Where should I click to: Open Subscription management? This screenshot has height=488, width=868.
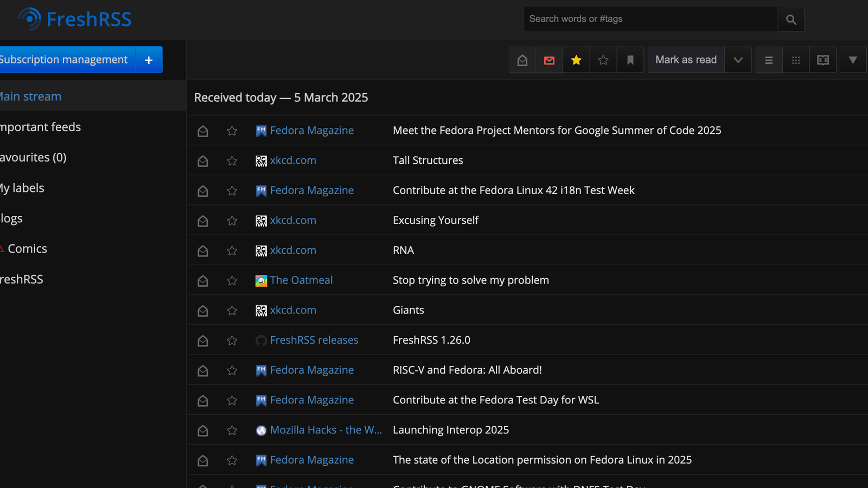67,60
